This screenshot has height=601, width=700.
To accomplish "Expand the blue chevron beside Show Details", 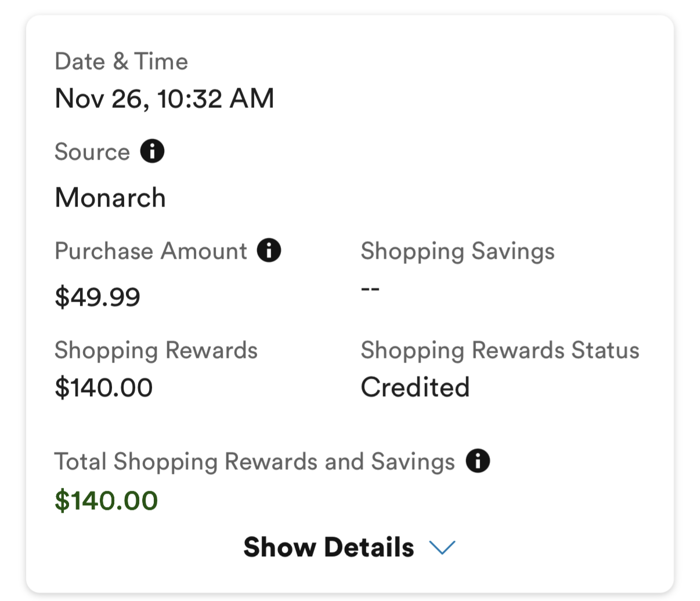I will 442,547.
